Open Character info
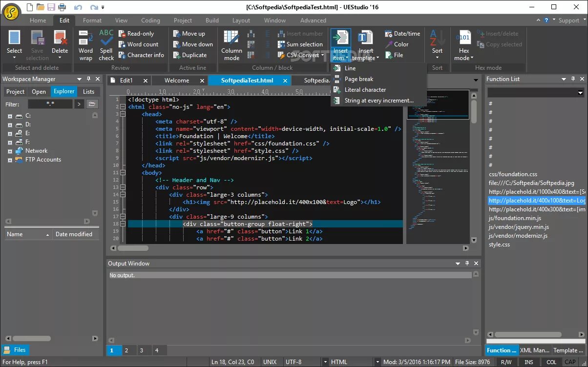The image size is (588, 367). (x=141, y=55)
